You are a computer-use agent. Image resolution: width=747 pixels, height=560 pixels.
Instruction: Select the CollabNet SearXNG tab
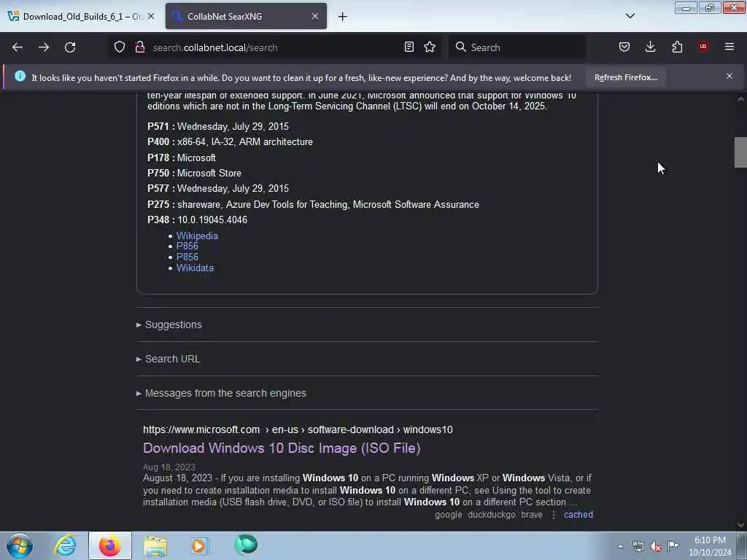[x=246, y=16]
